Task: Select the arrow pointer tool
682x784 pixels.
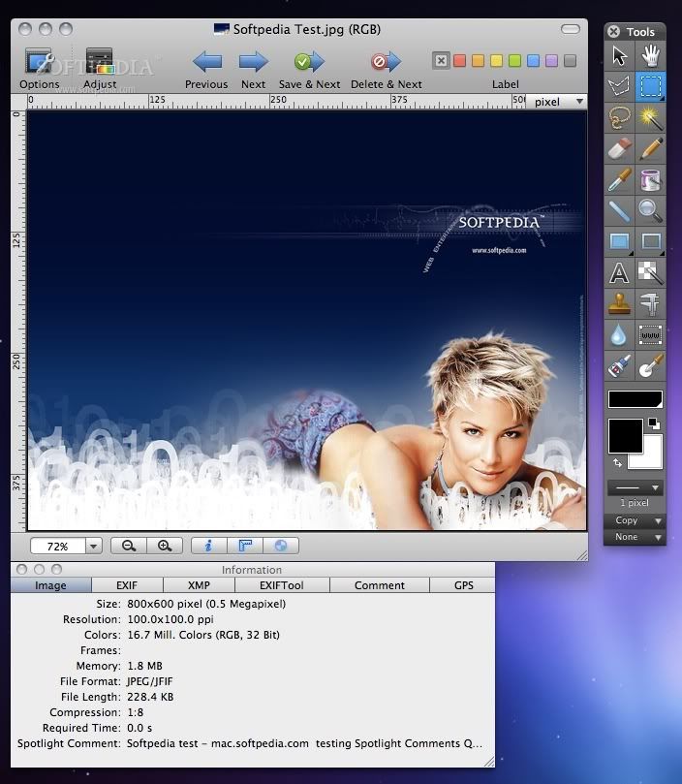Action: point(619,55)
